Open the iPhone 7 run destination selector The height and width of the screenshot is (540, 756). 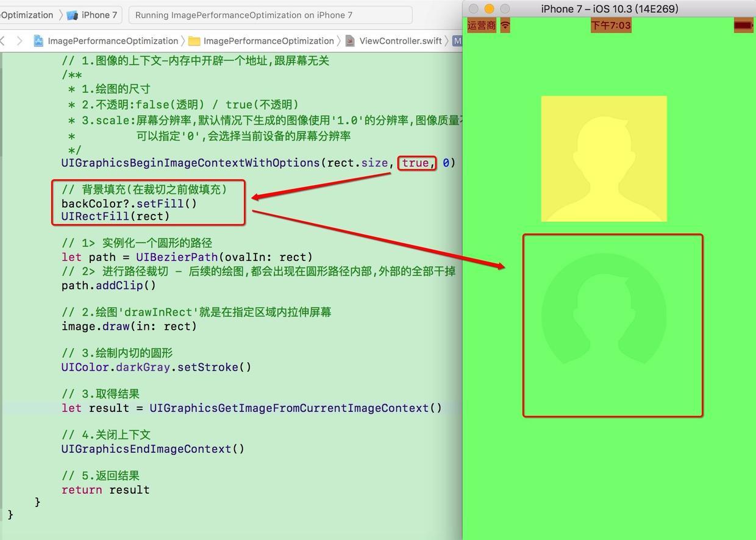[x=92, y=15]
